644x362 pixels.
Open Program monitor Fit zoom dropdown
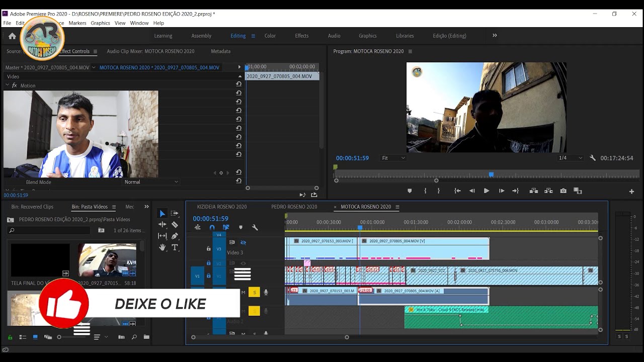point(393,158)
